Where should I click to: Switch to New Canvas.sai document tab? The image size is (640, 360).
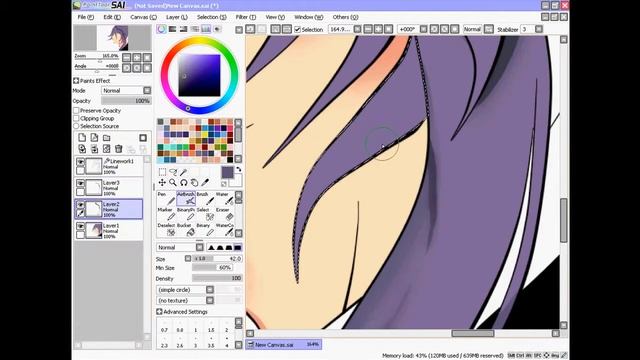pos(284,345)
